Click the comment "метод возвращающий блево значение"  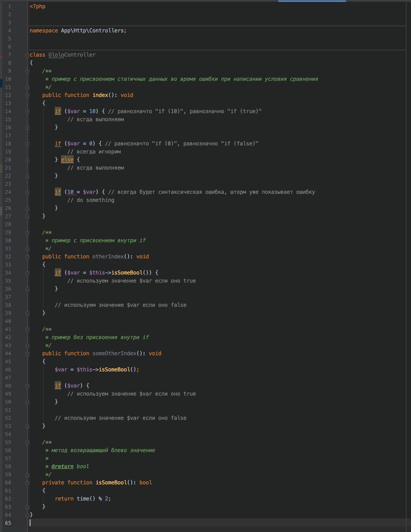(x=103, y=451)
